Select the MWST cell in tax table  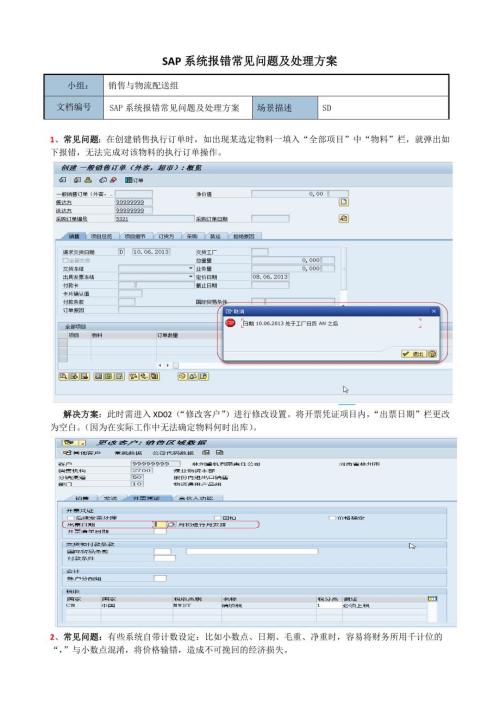(x=196, y=606)
